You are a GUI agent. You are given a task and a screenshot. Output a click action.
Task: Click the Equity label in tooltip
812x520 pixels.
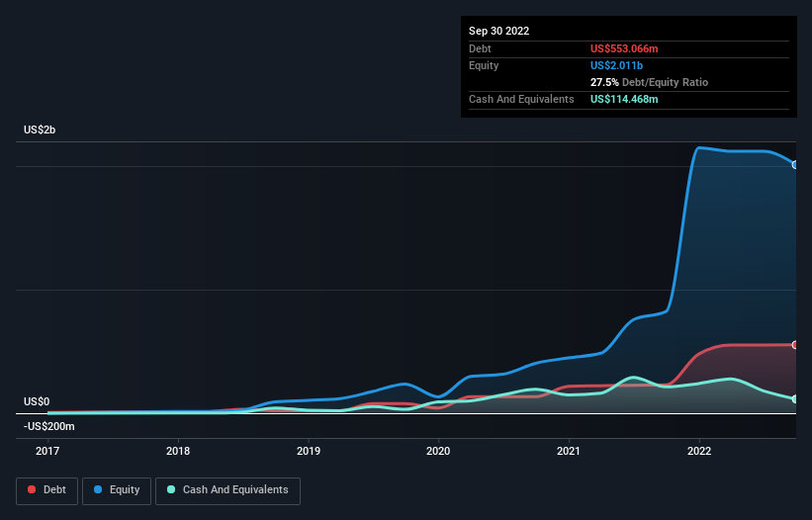pyautogui.click(x=484, y=65)
